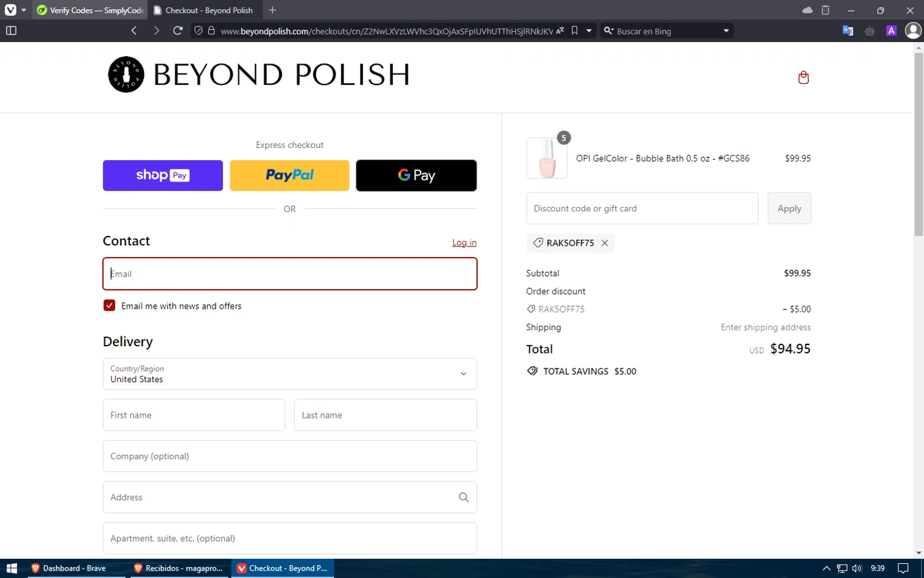Click the page translate icon in address bar
The image size is (924, 578).
click(x=560, y=30)
